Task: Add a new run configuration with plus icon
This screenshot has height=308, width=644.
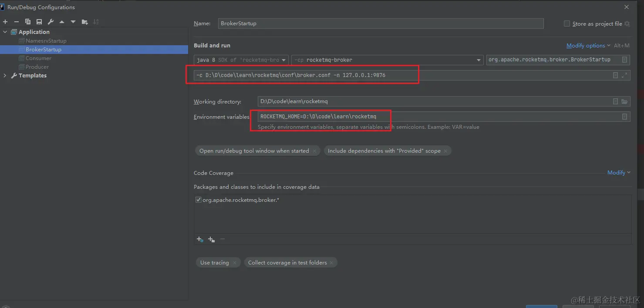Action: pos(5,22)
